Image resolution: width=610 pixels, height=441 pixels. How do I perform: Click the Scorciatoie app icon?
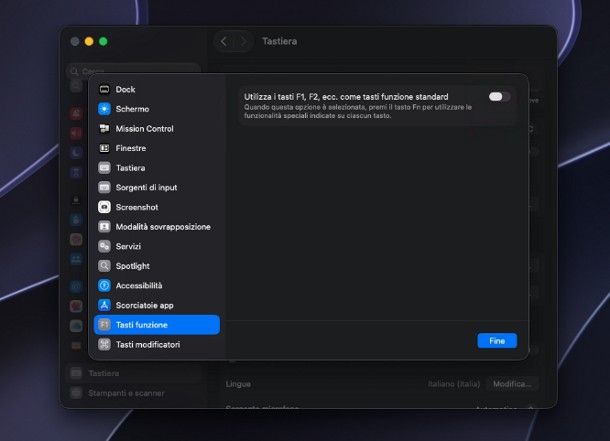[x=104, y=305]
